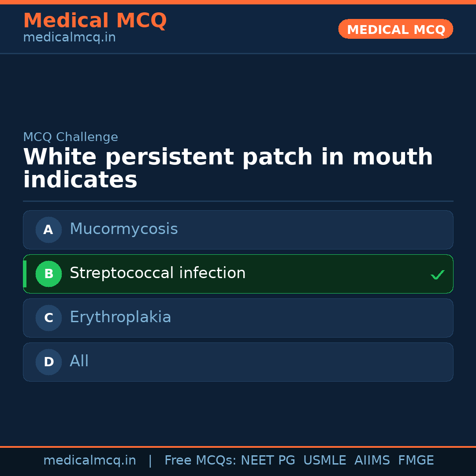Click the USMLE footer text
The width and height of the screenshot is (476, 476).
pyautogui.click(x=325, y=461)
